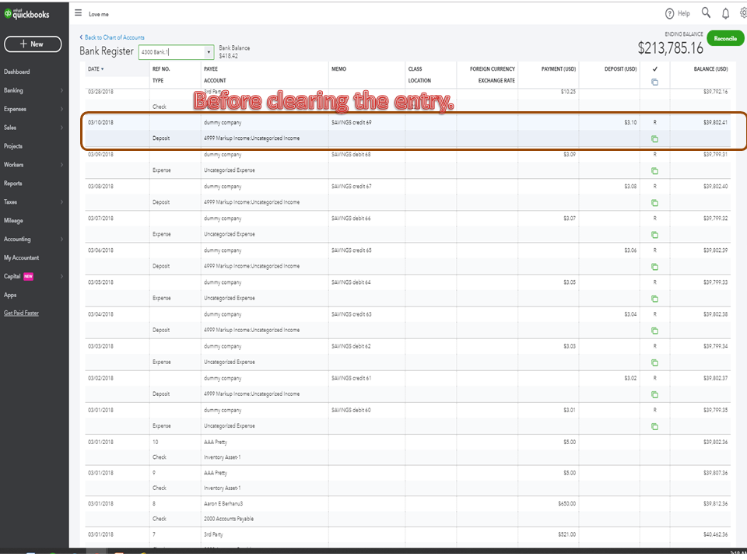This screenshot has height=560, width=747.
Task: Click the Help text link
Action: 684,13
